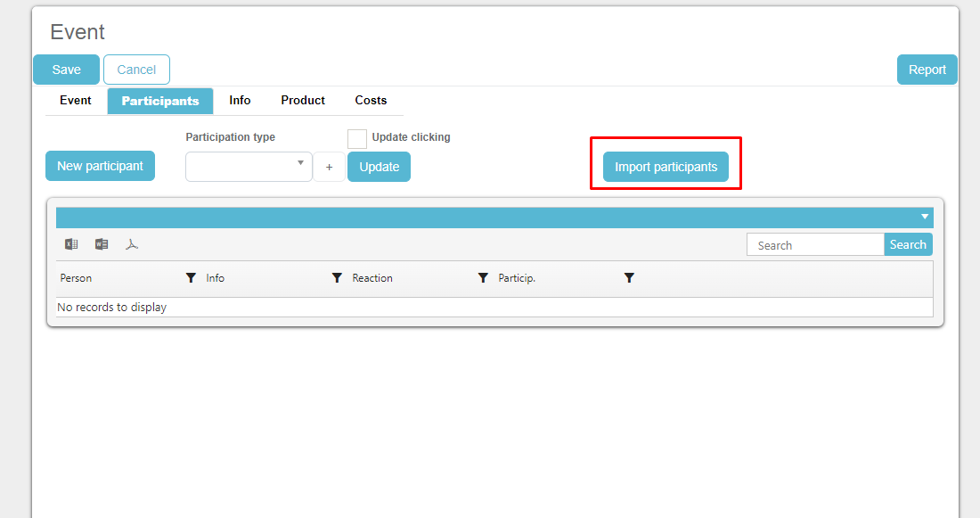Viewport: 980px width, 518px height.
Task: Open the Participation type dropdown
Action: [x=249, y=167]
